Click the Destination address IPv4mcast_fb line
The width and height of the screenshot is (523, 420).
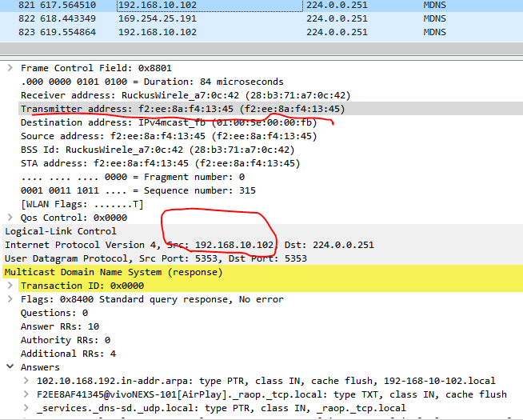click(168, 122)
